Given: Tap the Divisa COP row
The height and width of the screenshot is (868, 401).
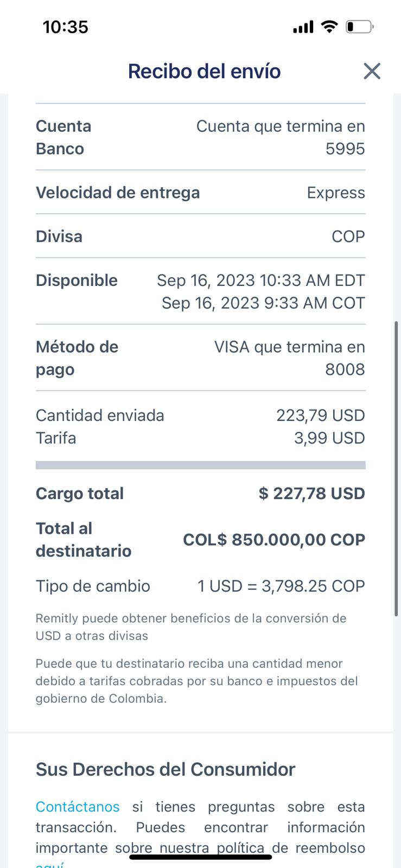Looking at the screenshot, I should coord(200,237).
